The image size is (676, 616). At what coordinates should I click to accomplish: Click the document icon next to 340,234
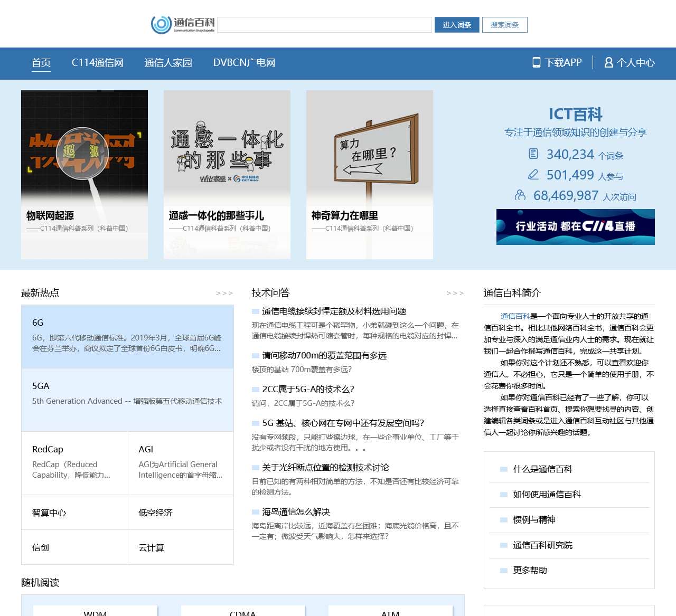533,154
